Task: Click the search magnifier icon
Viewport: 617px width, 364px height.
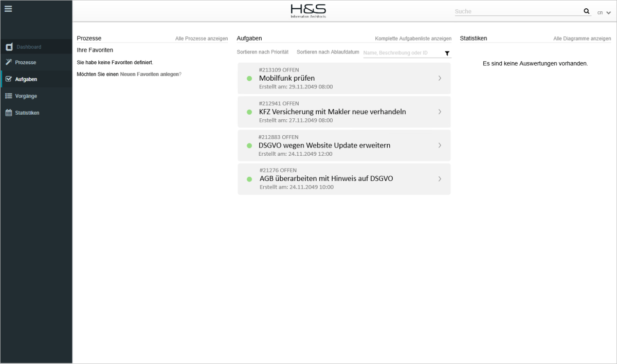Action: pos(587,11)
